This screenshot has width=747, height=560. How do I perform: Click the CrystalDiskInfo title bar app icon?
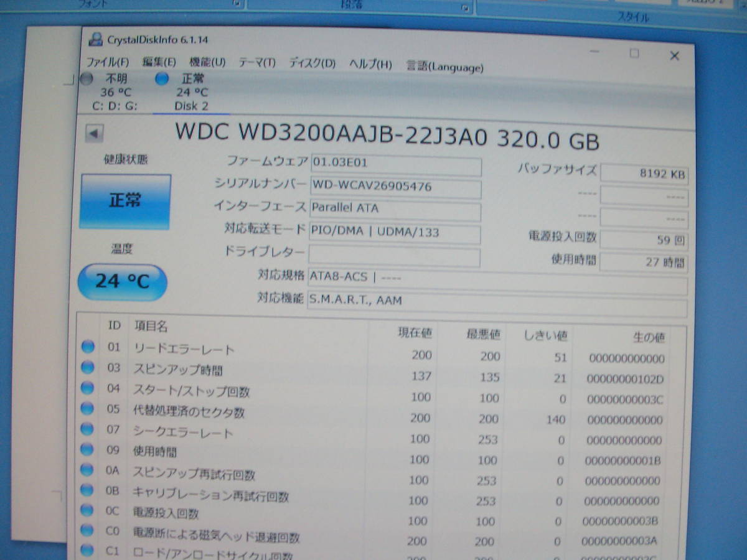95,39
